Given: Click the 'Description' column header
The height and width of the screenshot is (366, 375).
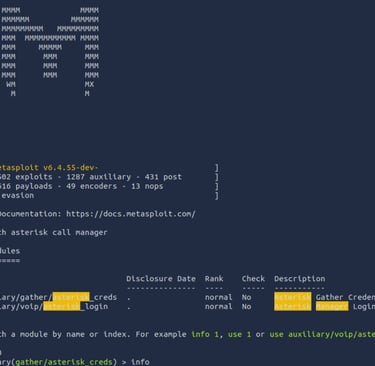Looking at the screenshot, I should pyautogui.click(x=300, y=278).
